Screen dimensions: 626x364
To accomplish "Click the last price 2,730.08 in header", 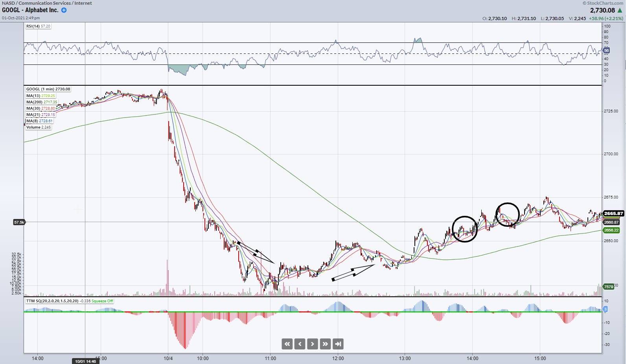I will tap(602, 10).
